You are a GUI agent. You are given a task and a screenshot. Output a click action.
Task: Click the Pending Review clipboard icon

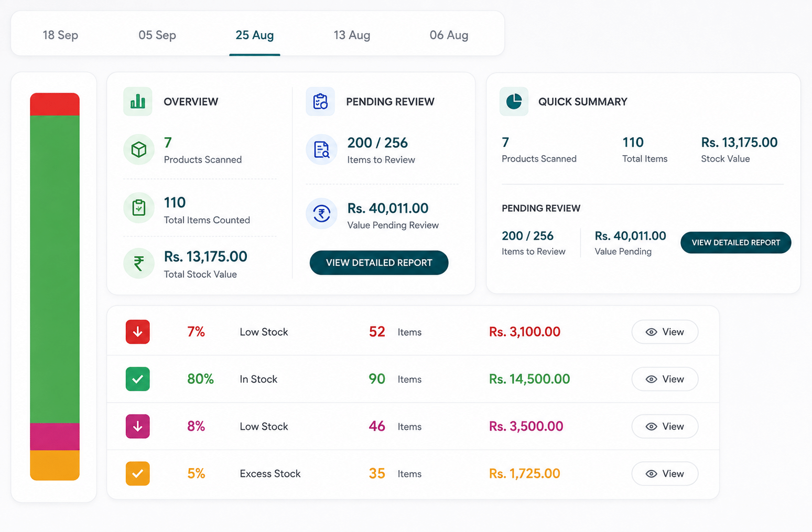[x=320, y=101]
